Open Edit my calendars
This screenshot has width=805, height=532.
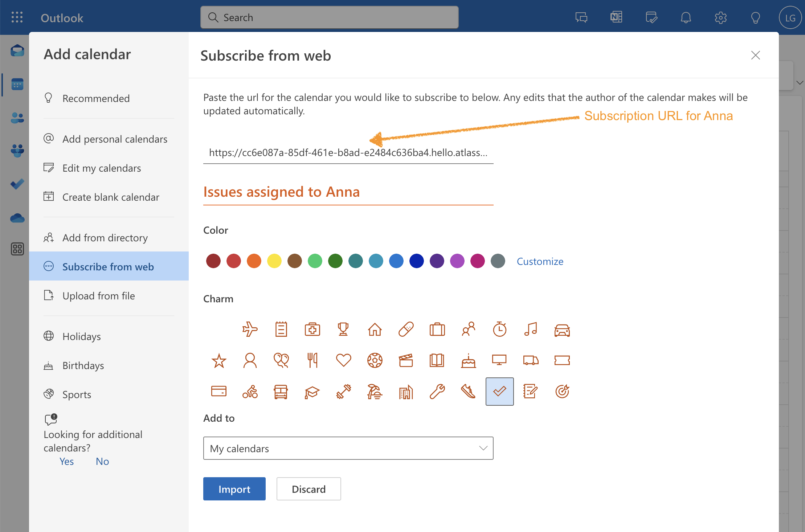[109, 168]
